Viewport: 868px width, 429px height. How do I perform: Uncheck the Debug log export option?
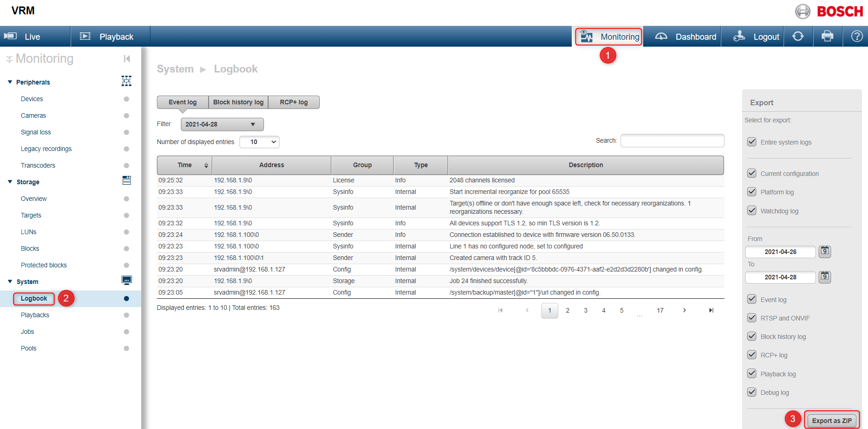click(x=752, y=392)
